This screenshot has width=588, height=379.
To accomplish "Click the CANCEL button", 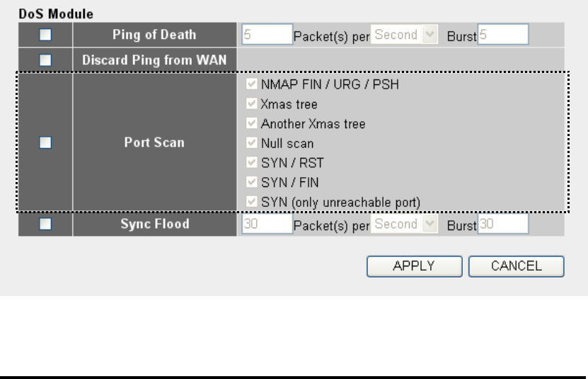I will pos(517,266).
